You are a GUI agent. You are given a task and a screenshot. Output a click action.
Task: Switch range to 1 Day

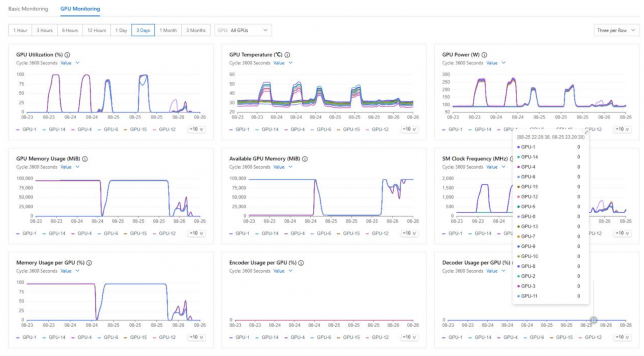point(121,30)
